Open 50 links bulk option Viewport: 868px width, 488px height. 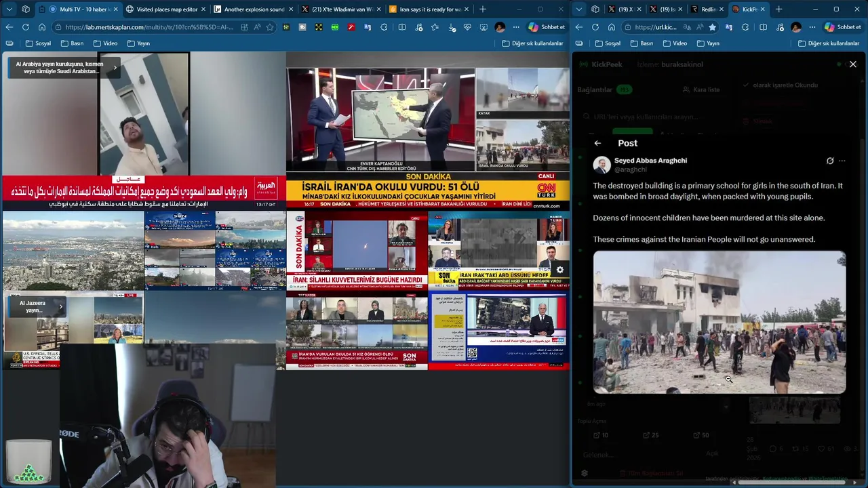coord(701,435)
